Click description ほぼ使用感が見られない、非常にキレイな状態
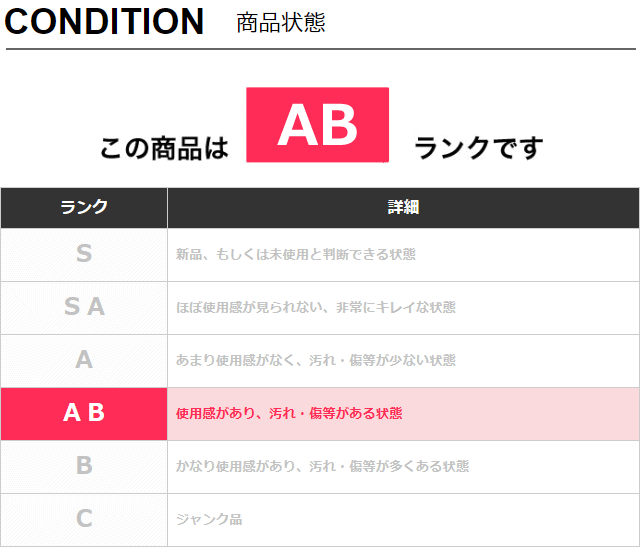 click(x=315, y=308)
